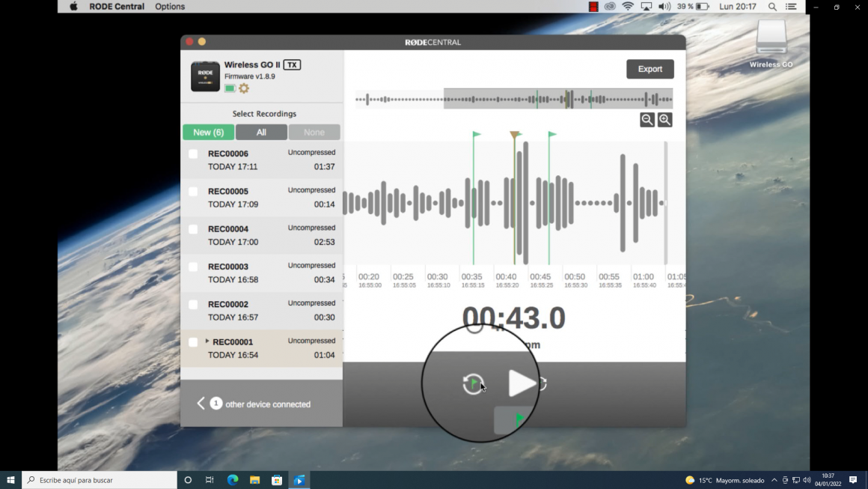Tick the checkbox for REC00006
The image size is (868, 489).
coord(193,154)
